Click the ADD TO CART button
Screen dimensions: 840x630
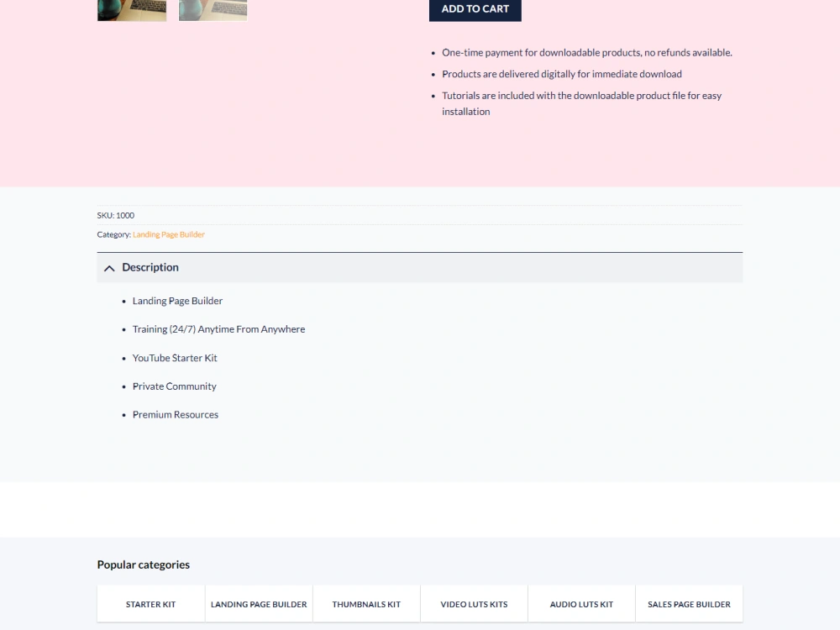(x=475, y=9)
